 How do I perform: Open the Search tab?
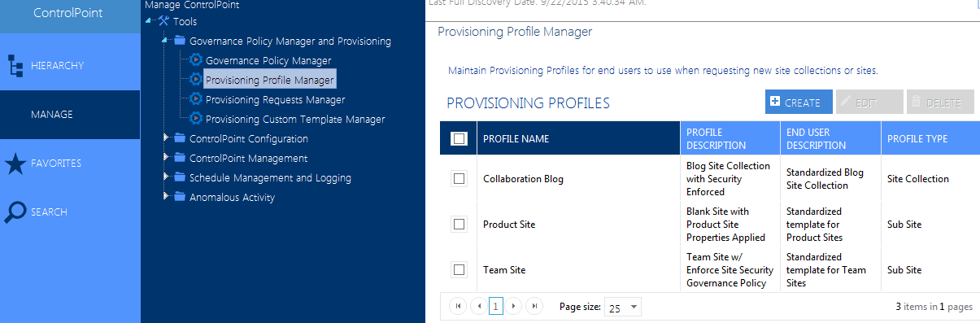(x=70, y=212)
